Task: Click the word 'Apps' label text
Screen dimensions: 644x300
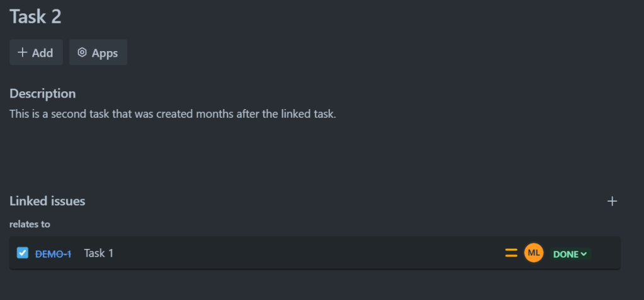Action: pyautogui.click(x=105, y=53)
